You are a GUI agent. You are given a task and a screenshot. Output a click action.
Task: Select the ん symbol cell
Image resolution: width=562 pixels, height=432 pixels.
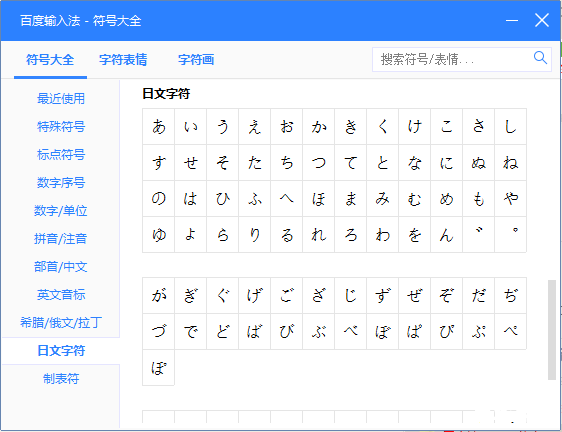(x=446, y=234)
